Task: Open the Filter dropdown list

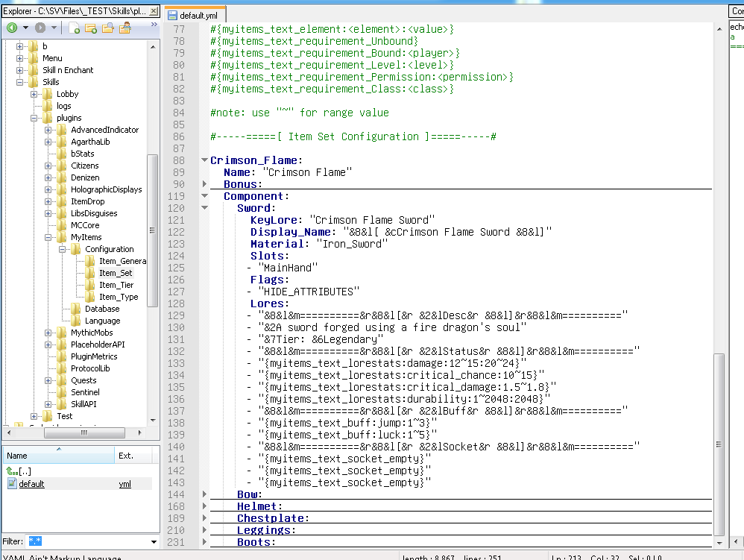Action: 154,541
